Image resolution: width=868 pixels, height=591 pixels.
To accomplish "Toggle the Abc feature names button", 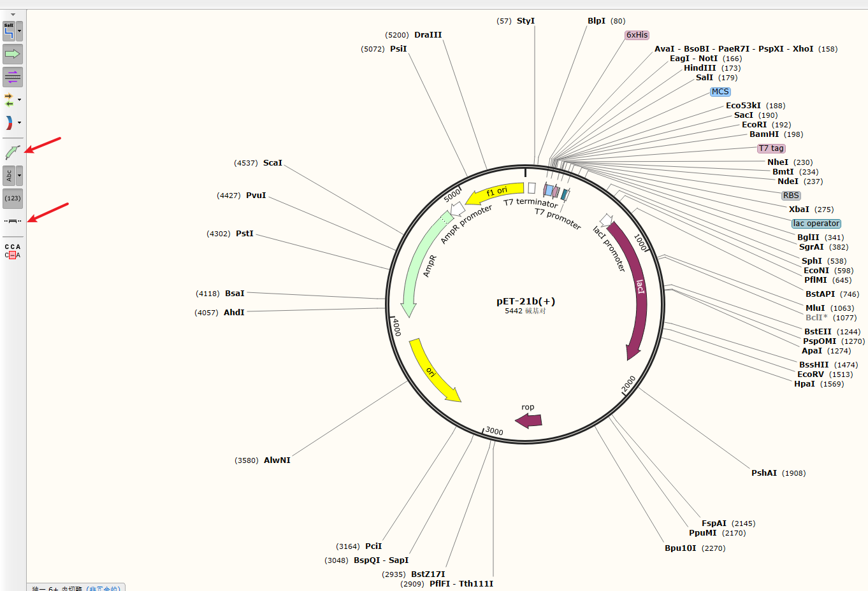I will tap(9, 175).
